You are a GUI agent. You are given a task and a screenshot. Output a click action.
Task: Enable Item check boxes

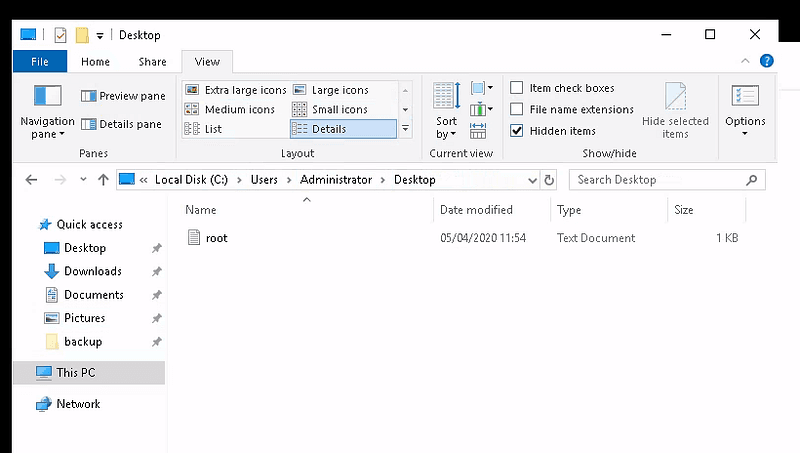pyautogui.click(x=517, y=88)
